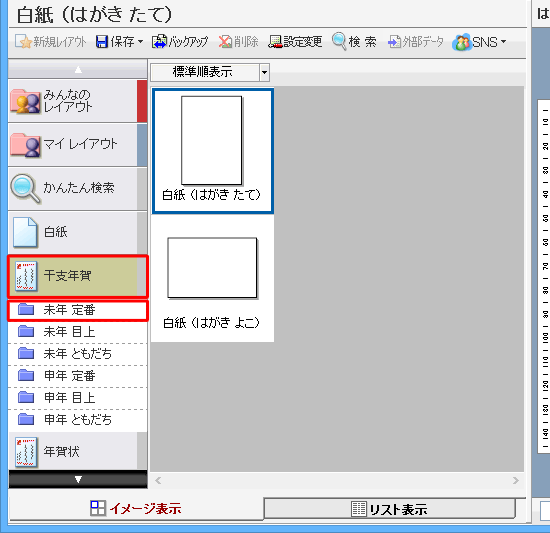Open the 申年 目上 folder
The height and width of the screenshot is (533, 550).
tap(78, 398)
